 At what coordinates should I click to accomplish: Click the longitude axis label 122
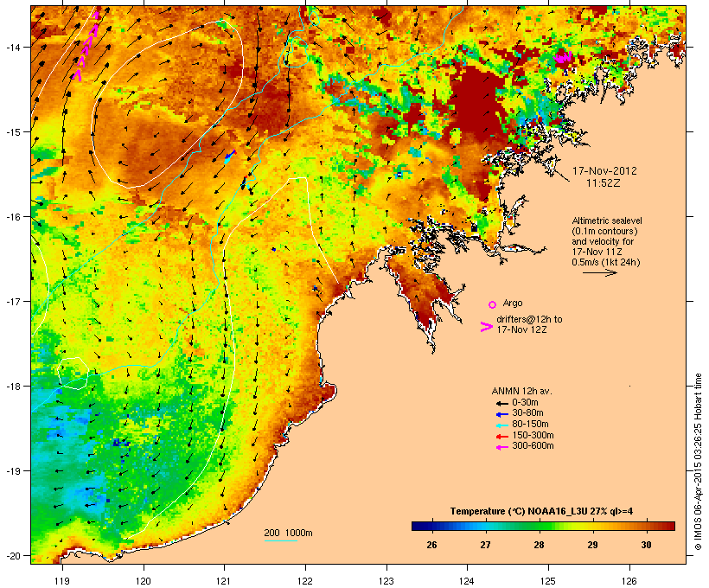point(305,581)
